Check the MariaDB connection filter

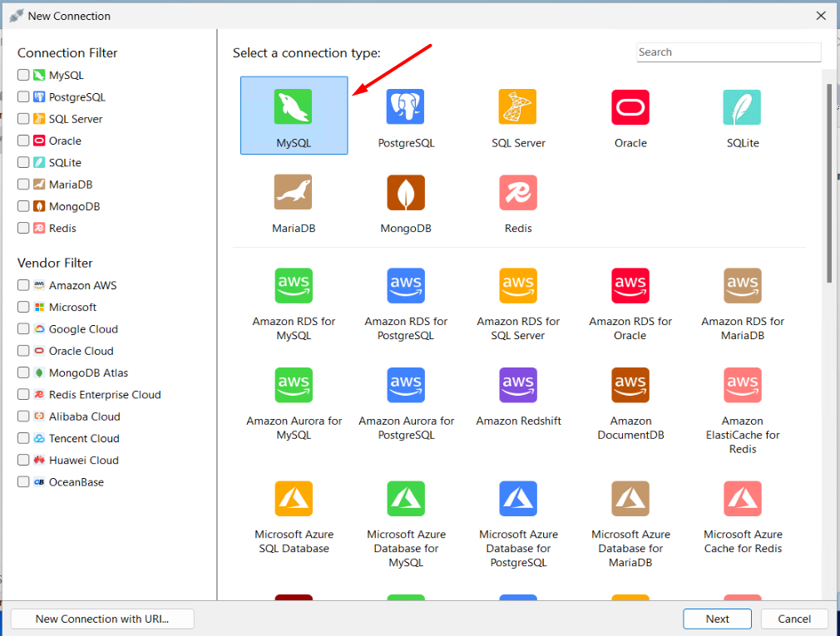[23, 185]
